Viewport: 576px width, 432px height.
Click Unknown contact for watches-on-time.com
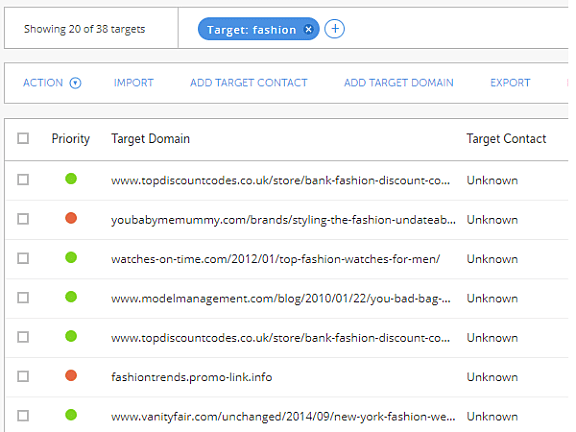[x=492, y=259]
